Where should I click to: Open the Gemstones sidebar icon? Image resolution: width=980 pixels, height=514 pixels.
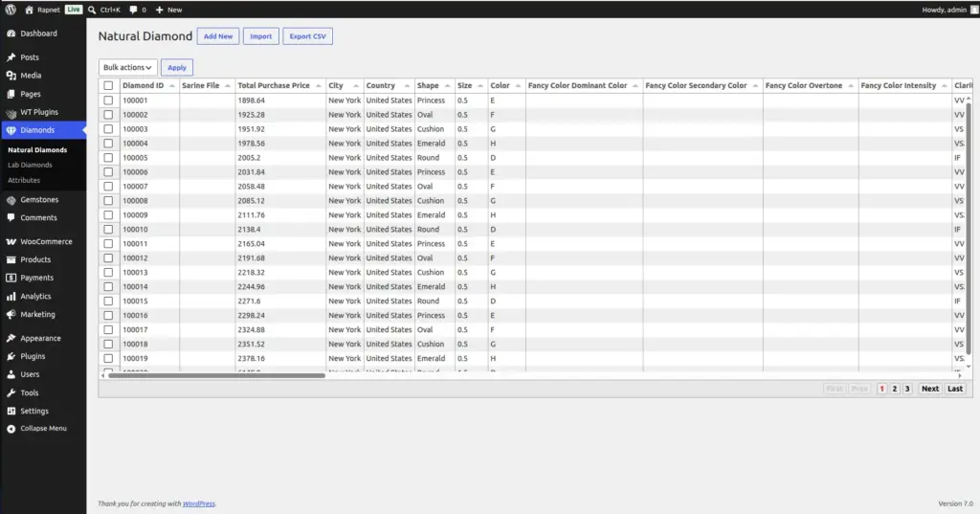tap(11, 200)
